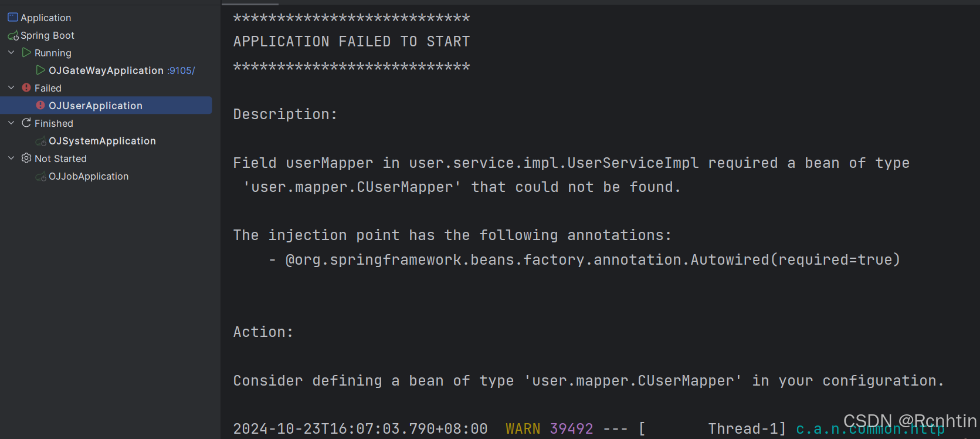Expand the Not Started group
The width and height of the screenshot is (980, 439).
[11, 158]
